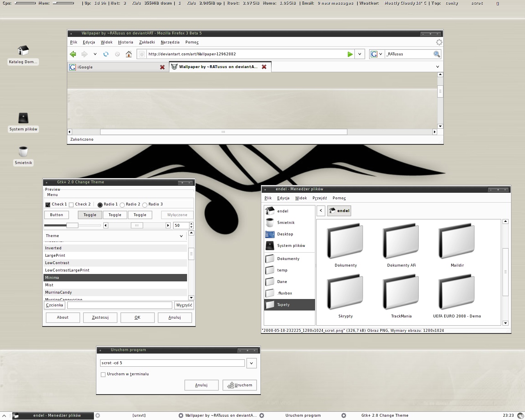Switch to the iGoogle tab
This screenshot has height=420, width=525.
click(x=117, y=67)
